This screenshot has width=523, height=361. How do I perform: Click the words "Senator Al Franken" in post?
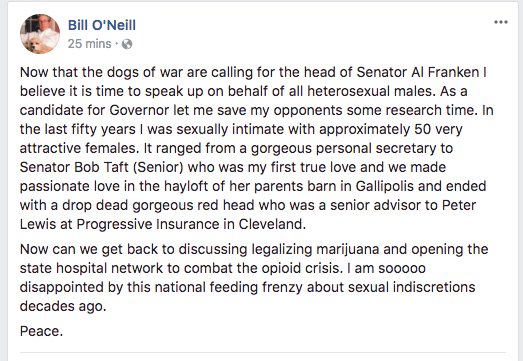click(x=418, y=72)
